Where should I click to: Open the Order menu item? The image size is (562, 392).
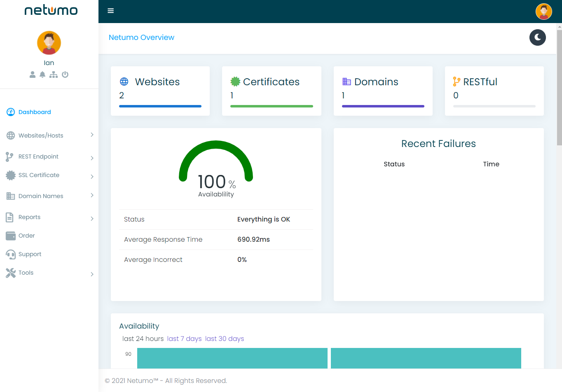click(x=27, y=236)
